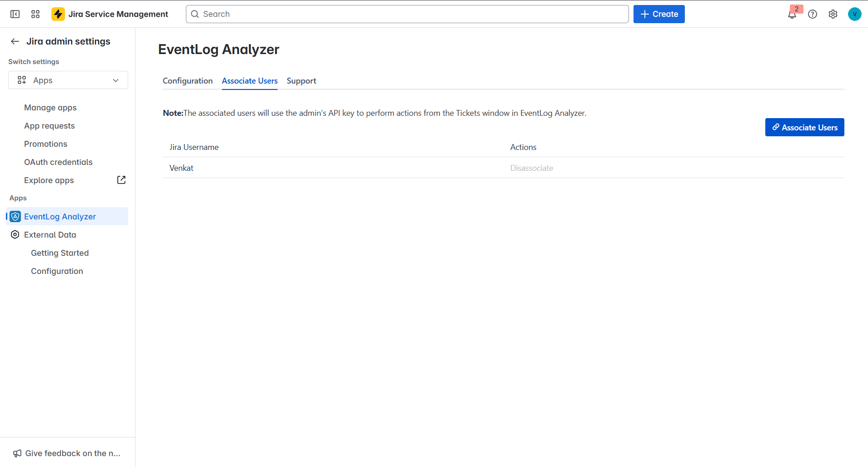
Task: Switch to the Configuration tab
Action: coord(188,81)
